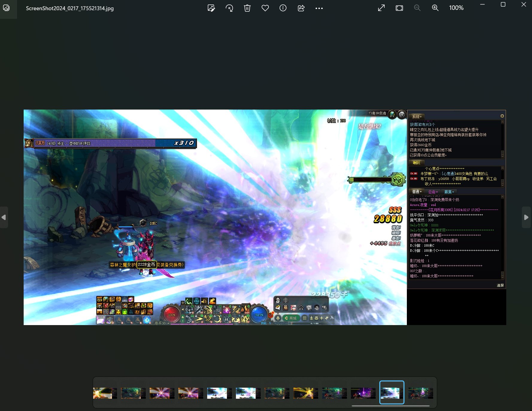Click the message 再次挑战地下城
Screen dimensions: 532x411
[x=422, y=140]
